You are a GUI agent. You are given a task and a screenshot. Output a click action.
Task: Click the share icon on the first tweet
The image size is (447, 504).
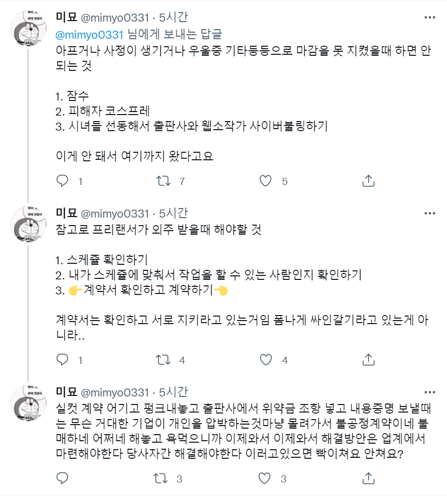369,181
